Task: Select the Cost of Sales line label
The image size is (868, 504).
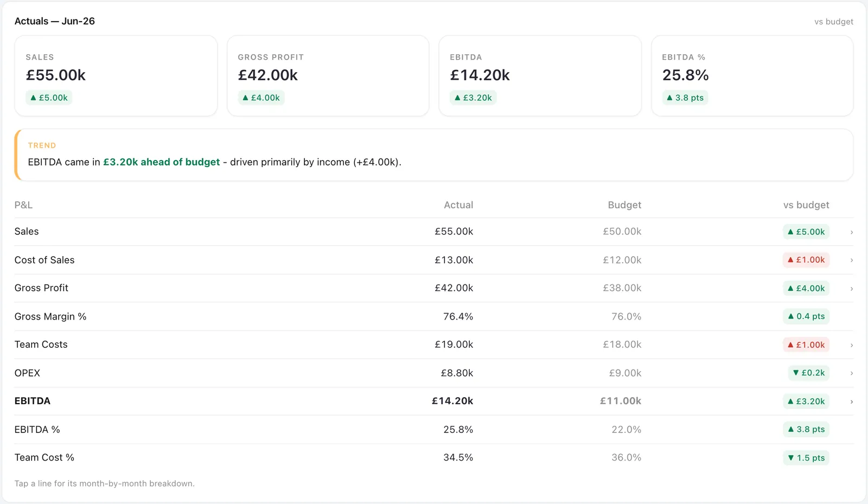Action: click(x=44, y=260)
